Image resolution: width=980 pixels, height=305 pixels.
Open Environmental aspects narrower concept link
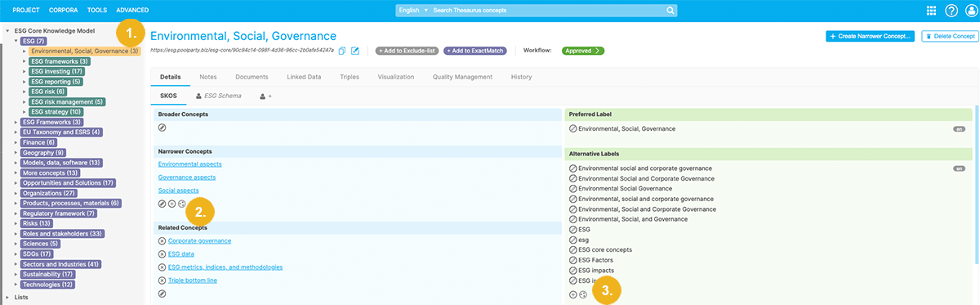pyautogui.click(x=189, y=164)
